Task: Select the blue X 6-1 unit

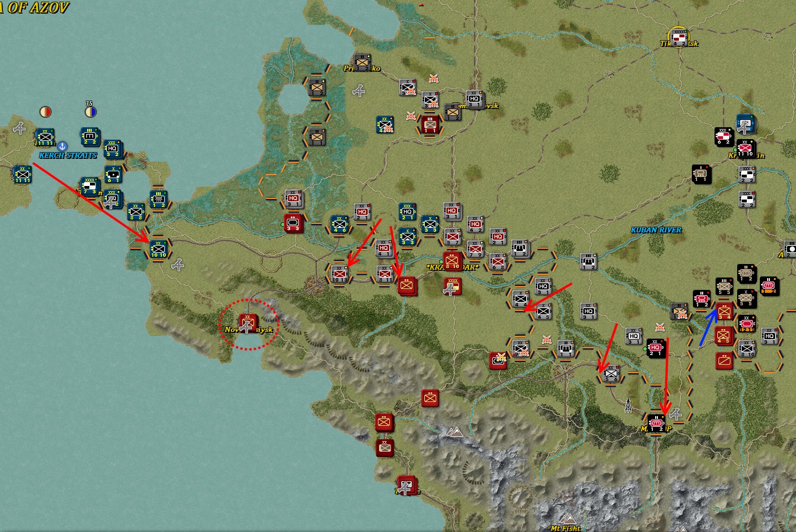Action: tap(113, 175)
